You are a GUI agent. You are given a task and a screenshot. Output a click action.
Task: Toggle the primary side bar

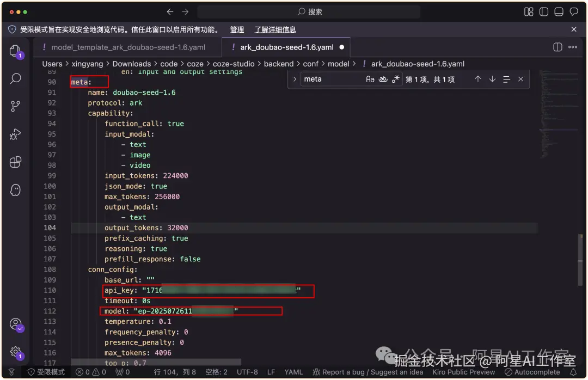point(544,11)
